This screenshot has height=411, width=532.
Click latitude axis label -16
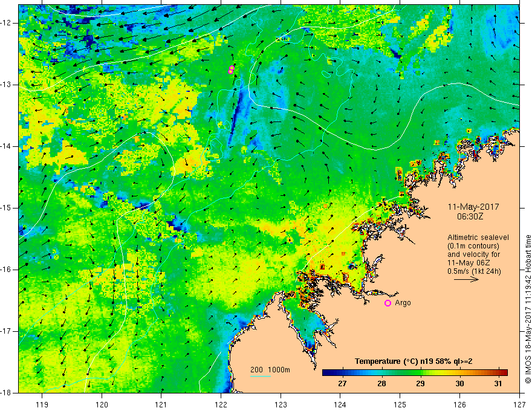tap(7, 270)
